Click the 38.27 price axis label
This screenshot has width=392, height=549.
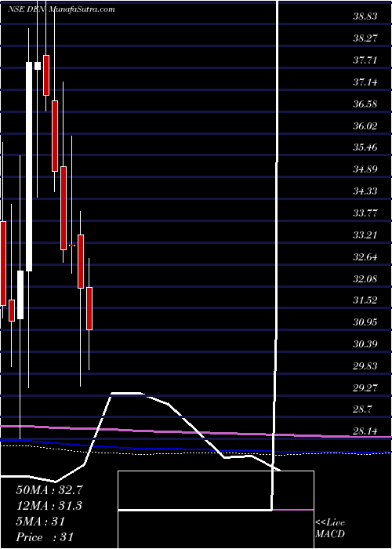tap(365, 38)
